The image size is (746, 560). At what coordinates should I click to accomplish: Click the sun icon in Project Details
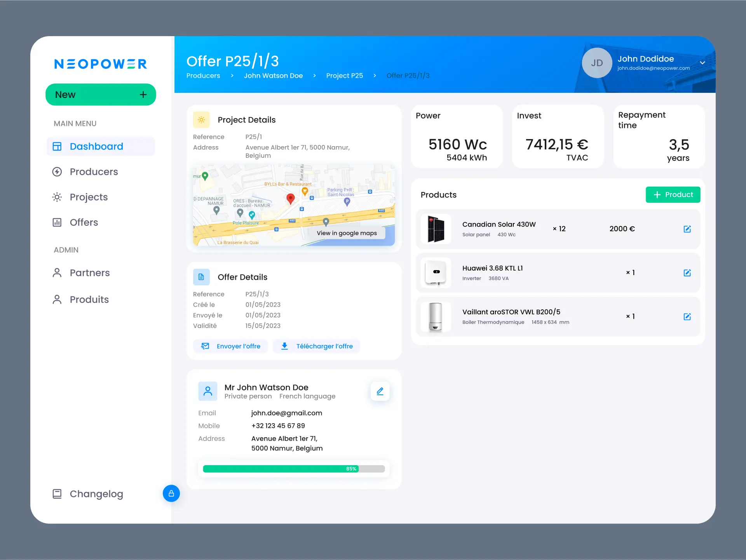[x=201, y=120]
